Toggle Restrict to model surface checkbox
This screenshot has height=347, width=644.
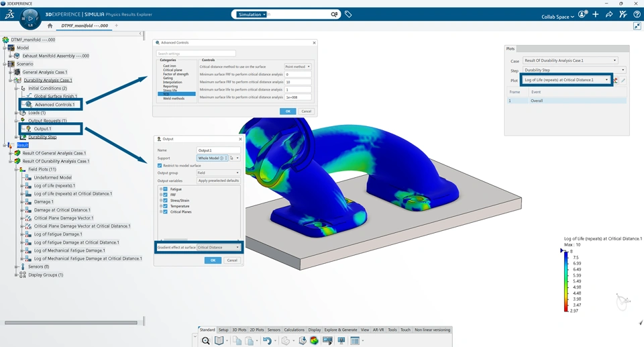pyautogui.click(x=160, y=165)
